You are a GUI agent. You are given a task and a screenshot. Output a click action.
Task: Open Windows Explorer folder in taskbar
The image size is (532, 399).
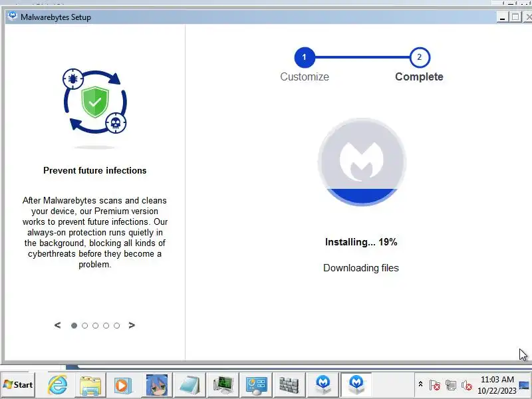point(90,385)
